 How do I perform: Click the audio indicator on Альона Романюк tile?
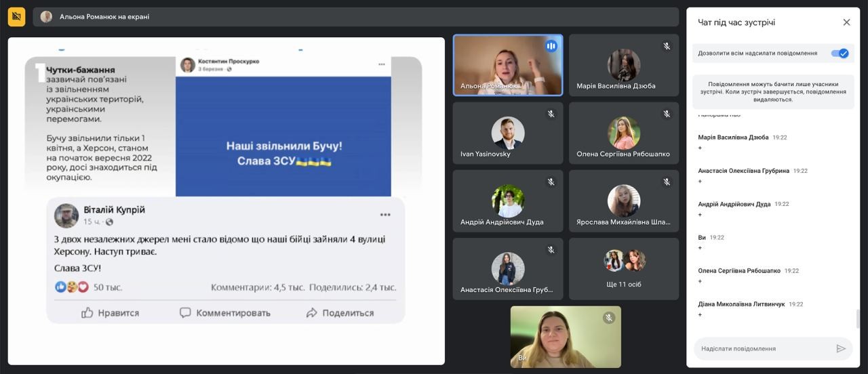(x=551, y=46)
